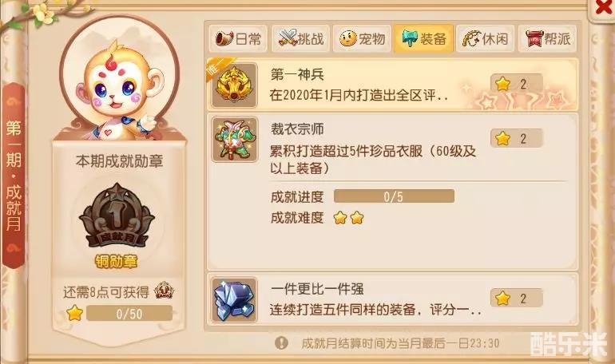This screenshot has height=364, width=615.
Task: Tap the small medal icon beside 还需8点可获得
Action: pyautogui.click(x=164, y=291)
